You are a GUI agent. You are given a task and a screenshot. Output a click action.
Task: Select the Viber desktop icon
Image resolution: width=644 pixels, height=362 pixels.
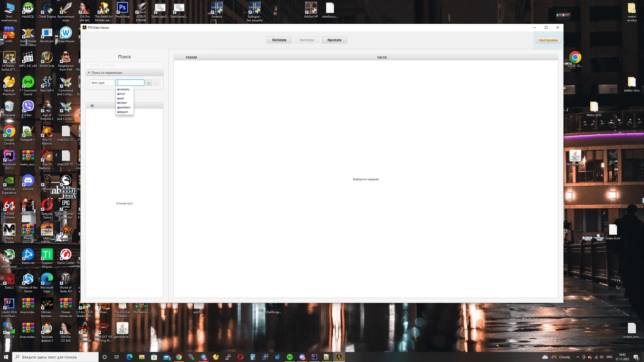[x=28, y=109]
